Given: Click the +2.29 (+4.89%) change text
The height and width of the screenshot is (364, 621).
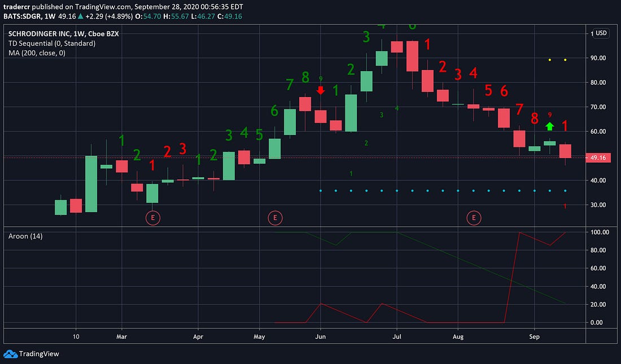Looking at the screenshot, I should 109,16.
